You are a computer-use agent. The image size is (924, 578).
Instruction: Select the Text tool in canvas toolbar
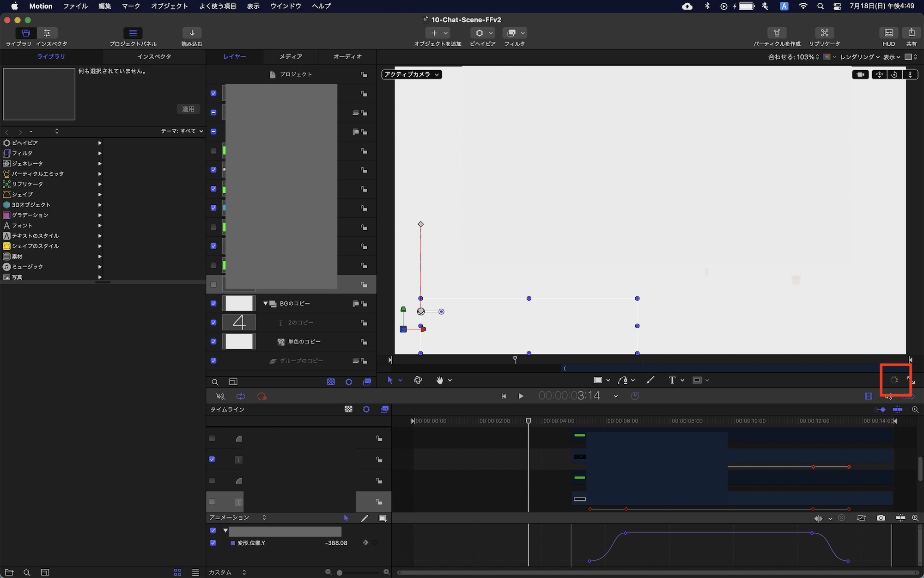pos(672,380)
